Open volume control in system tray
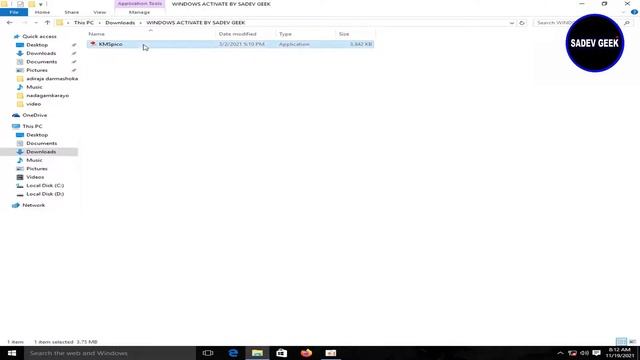640x360 pixels. pyautogui.click(x=584, y=353)
